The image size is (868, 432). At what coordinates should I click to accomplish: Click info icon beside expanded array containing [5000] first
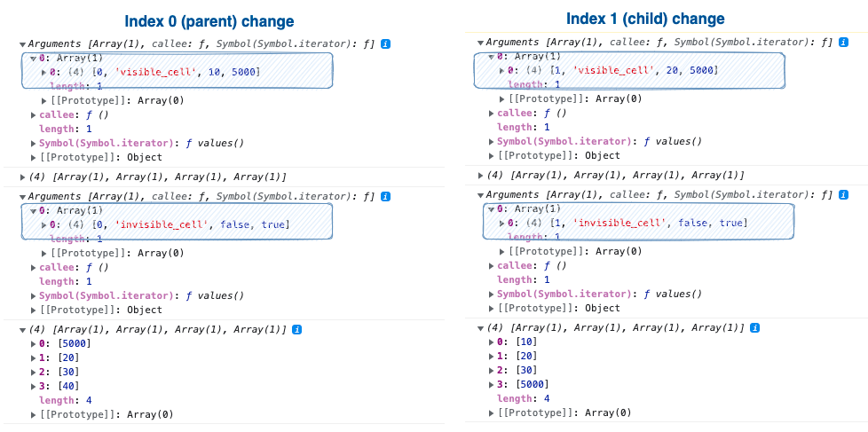click(x=296, y=329)
